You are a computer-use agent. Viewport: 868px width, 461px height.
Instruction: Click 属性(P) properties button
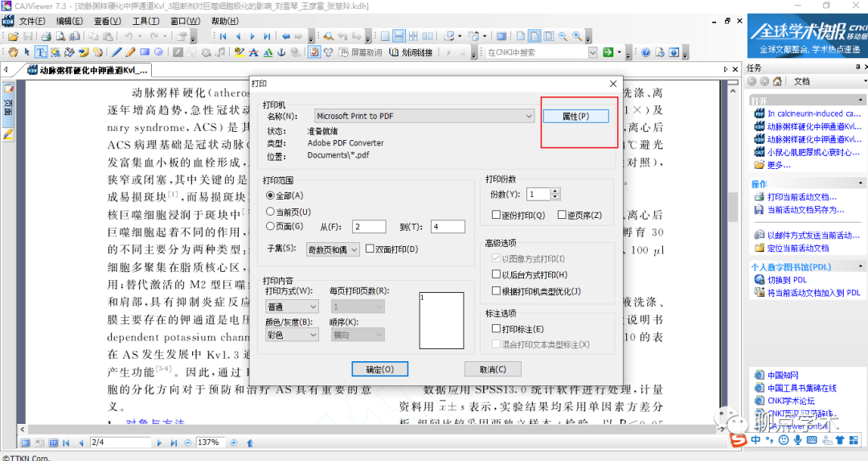click(575, 116)
